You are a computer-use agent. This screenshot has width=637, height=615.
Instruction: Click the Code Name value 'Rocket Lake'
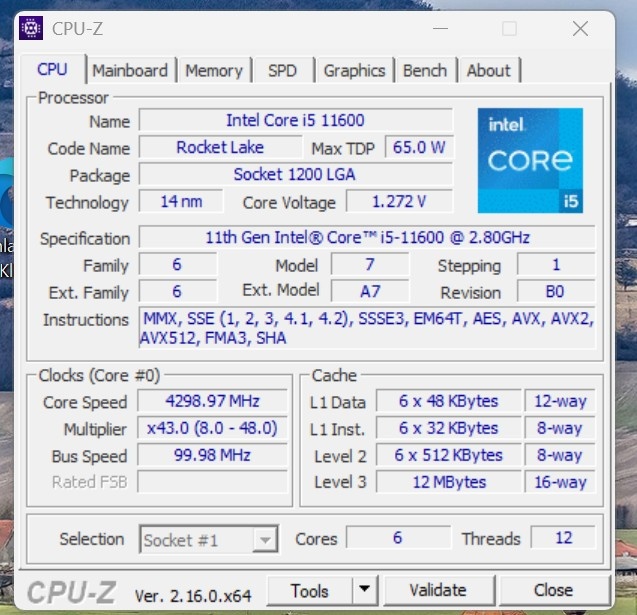220,147
